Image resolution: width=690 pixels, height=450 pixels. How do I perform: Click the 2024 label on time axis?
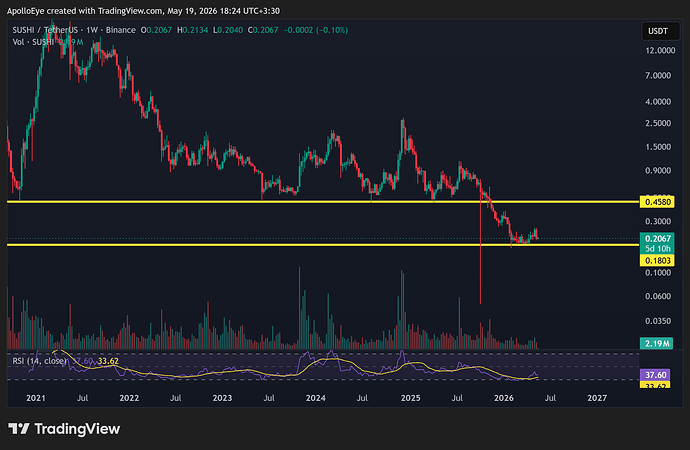tap(316, 398)
